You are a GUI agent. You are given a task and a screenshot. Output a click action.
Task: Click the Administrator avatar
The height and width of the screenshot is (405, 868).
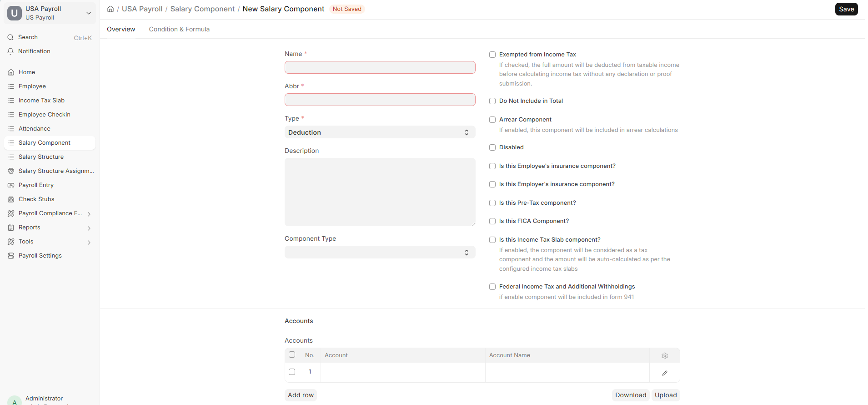[x=15, y=401]
